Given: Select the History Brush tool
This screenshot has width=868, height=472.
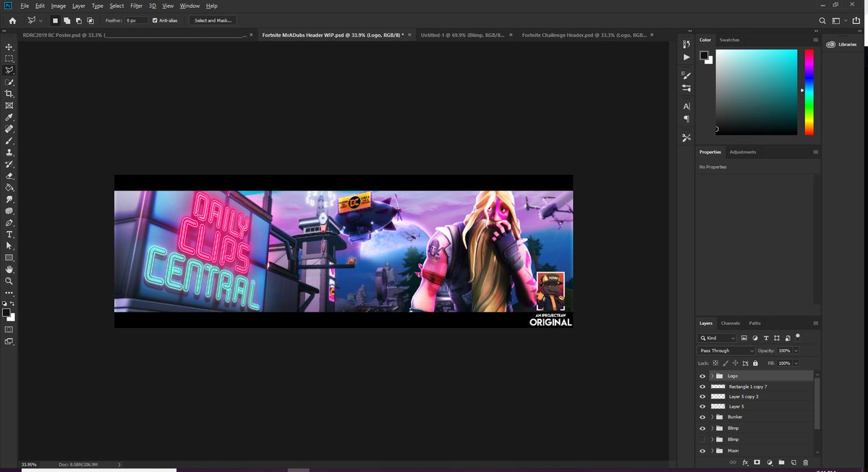Looking at the screenshot, I should 9,164.
